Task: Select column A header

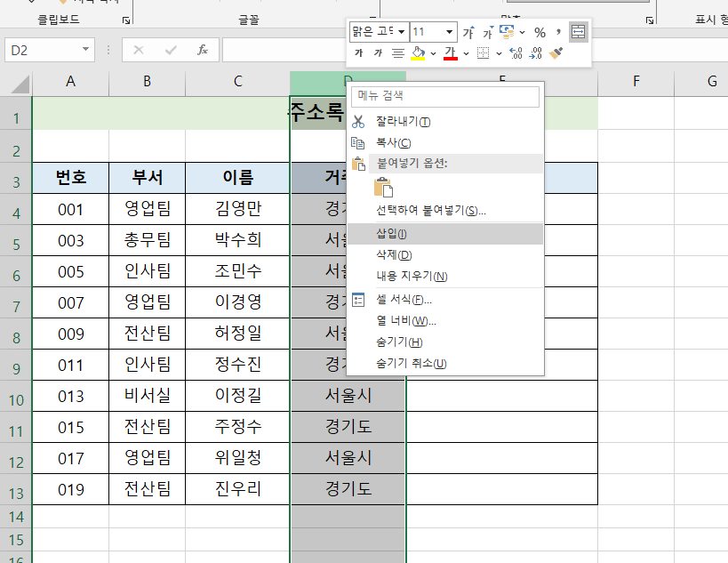Action: [x=70, y=82]
